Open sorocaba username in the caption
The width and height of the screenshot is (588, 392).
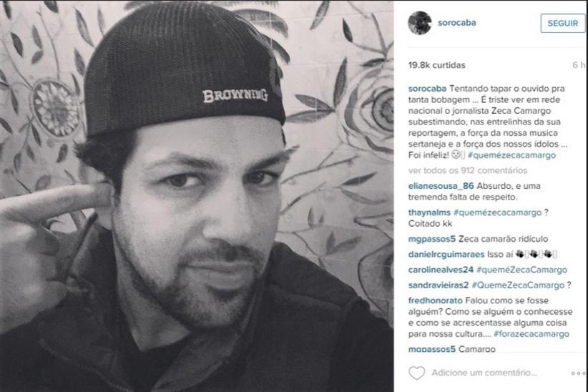point(427,89)
